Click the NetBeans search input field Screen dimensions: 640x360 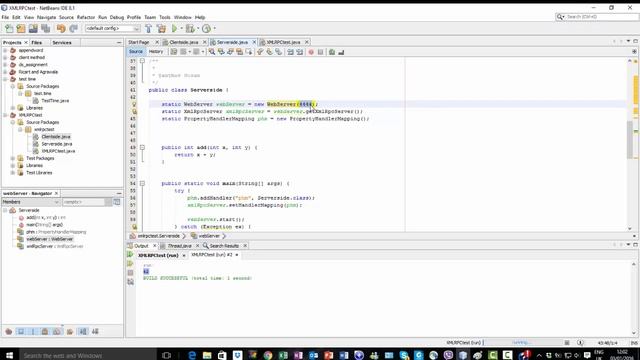tap(602, 17)
